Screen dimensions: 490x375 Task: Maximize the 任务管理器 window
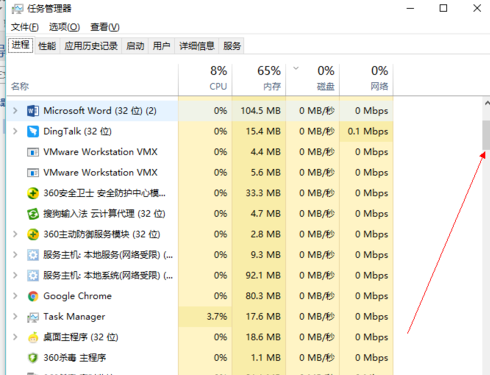443,8
